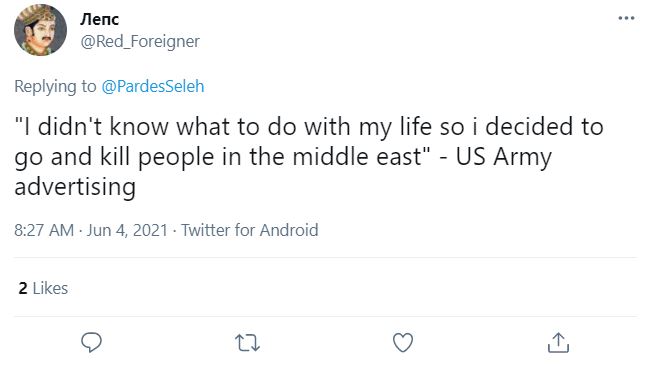This screenshot has width=647, height=366.
Task: Open the share tweet icon
Action: (558, 342)
